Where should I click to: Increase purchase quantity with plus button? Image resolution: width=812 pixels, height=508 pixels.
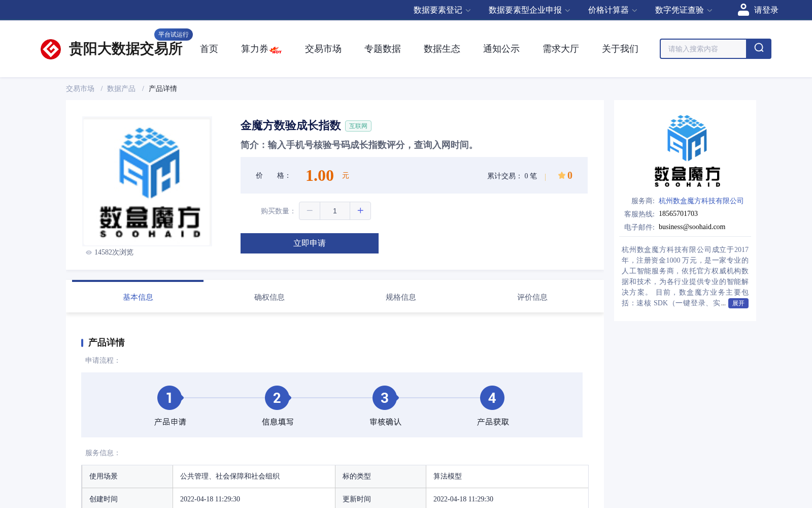coord(360,211)
